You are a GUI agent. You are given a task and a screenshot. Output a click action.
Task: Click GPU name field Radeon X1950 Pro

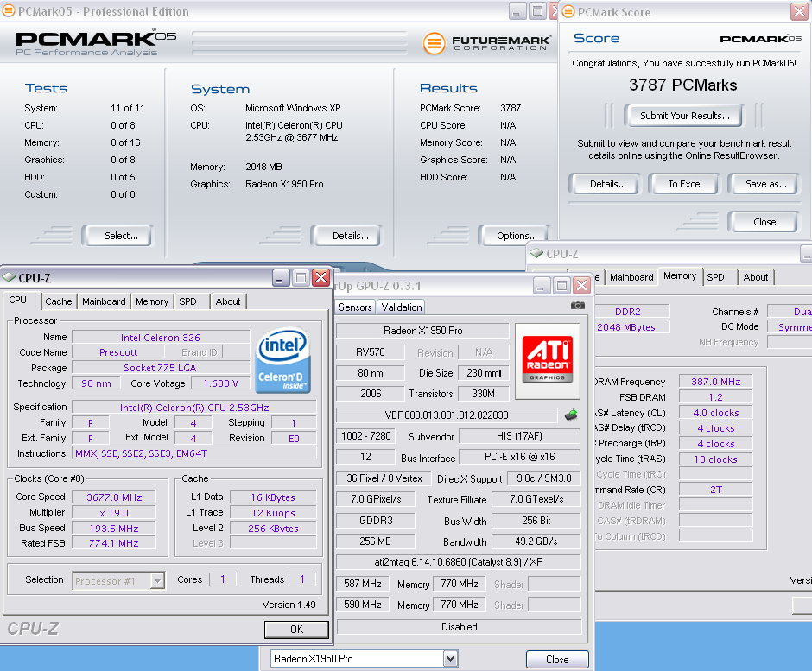coord(422,331)
